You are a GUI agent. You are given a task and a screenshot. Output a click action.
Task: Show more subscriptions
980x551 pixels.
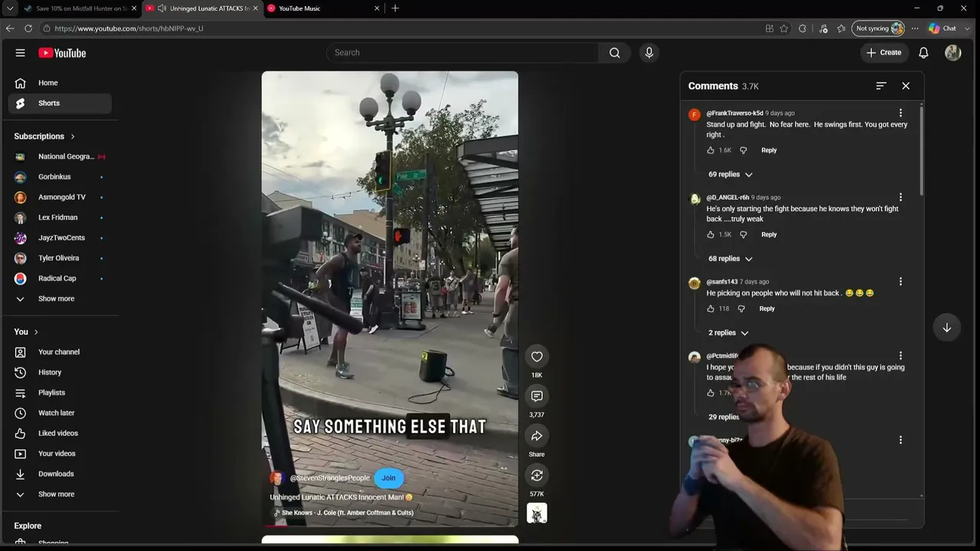[60, 298]
